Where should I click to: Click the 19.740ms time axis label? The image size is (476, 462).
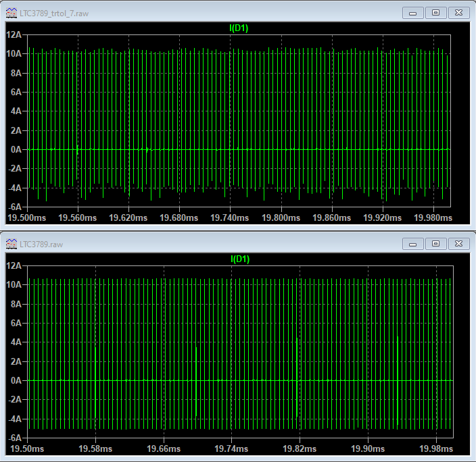click(229, 217)
